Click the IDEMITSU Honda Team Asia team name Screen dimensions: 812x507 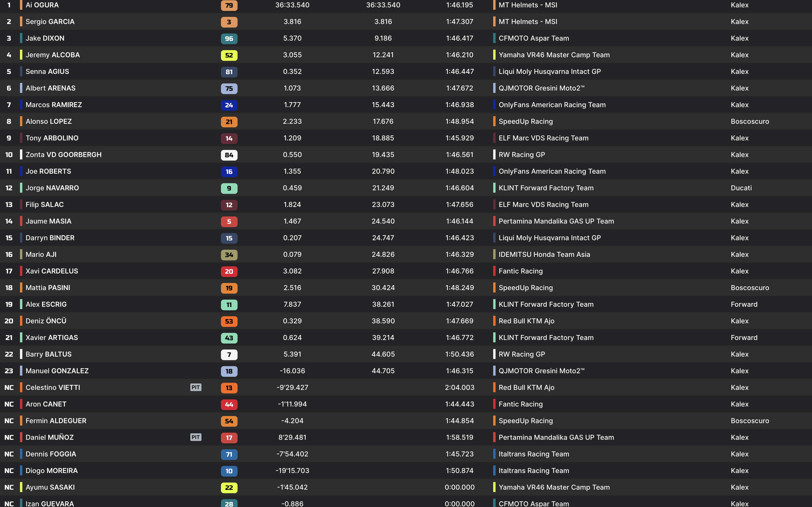(544, 254)
